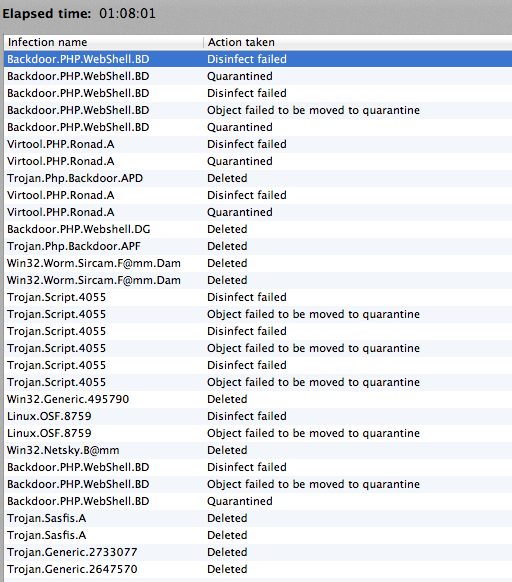
Task: Select the Win32.Generic.495790 row
Action: pyautogui.click(x=258, y=399)
